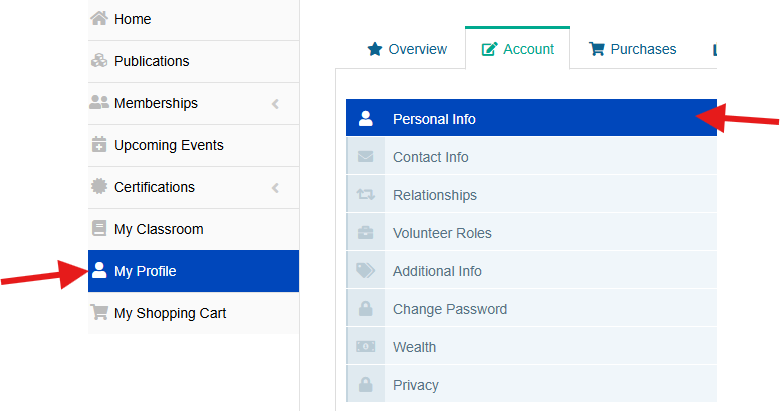The height and width of the screenshot is (411, 780).
Task: Open the Certifications sidebar item
Action: pyautogui.click(x=194, y=187)
